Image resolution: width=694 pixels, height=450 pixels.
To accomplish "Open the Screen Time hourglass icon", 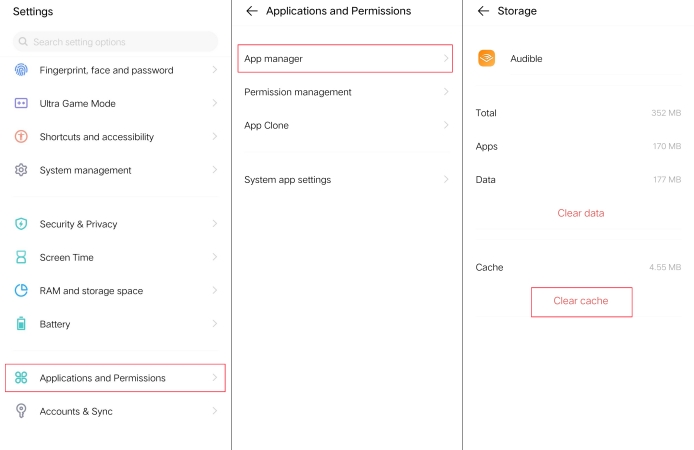I will click(21, 257).
